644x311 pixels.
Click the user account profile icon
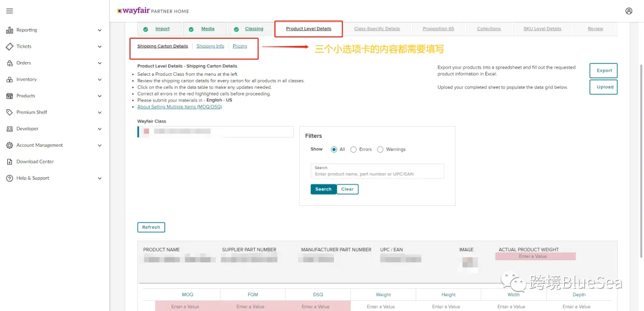[x=629, y=11]
